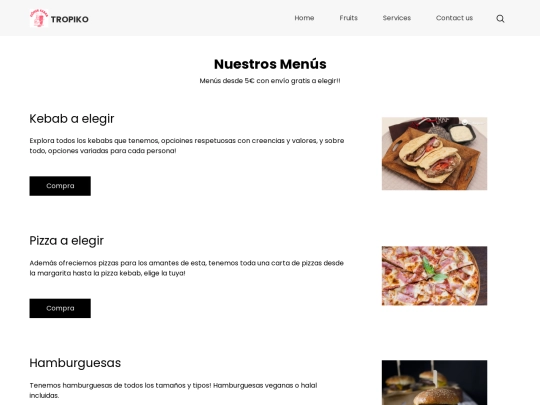Select the Hamburguesas heading
The width and height of the screenshot is (540, 405).
pos(75,363)
